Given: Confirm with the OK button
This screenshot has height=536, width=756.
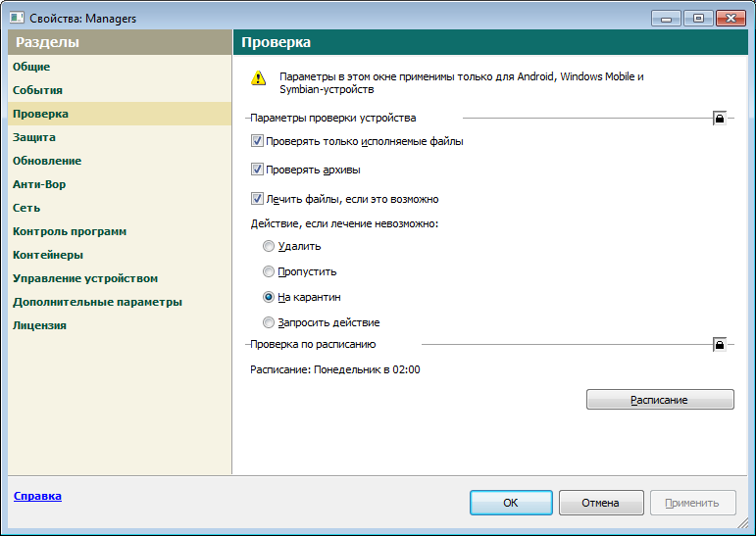Looking at the screenshot, I should (511, 503).
